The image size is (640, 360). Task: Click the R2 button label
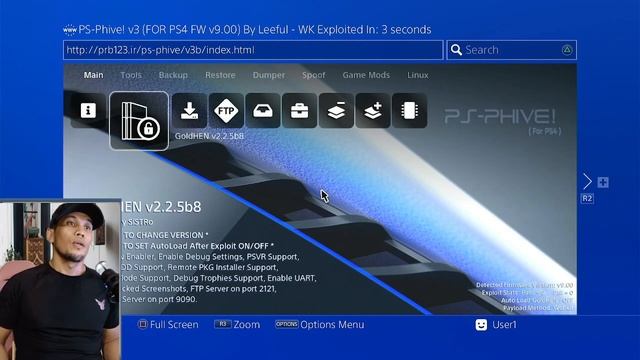pyautogui.click(x=587, y=199)
